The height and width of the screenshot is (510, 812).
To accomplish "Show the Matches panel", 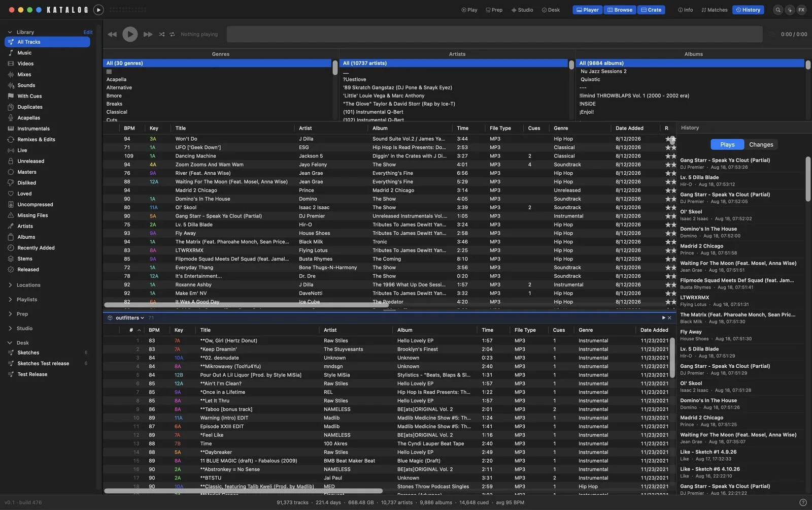I will click(x=714, y=10).
